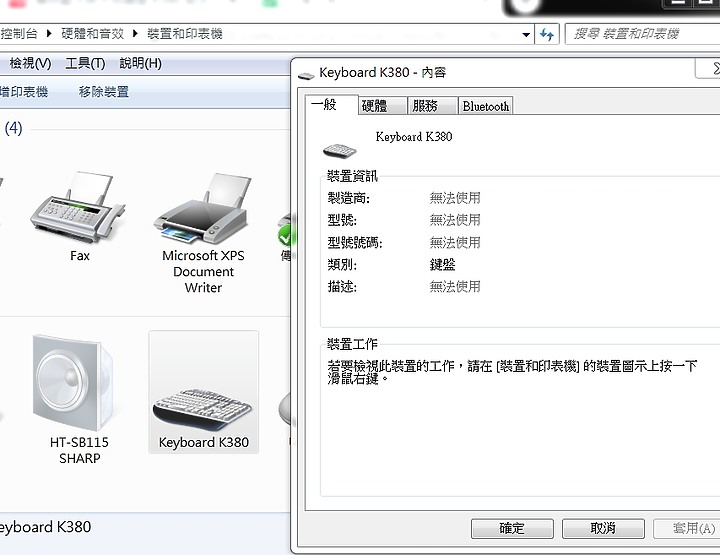Select the Keyboard K380 device icon
The height and width of the screenshot is (555, 720).
[202, 409]
